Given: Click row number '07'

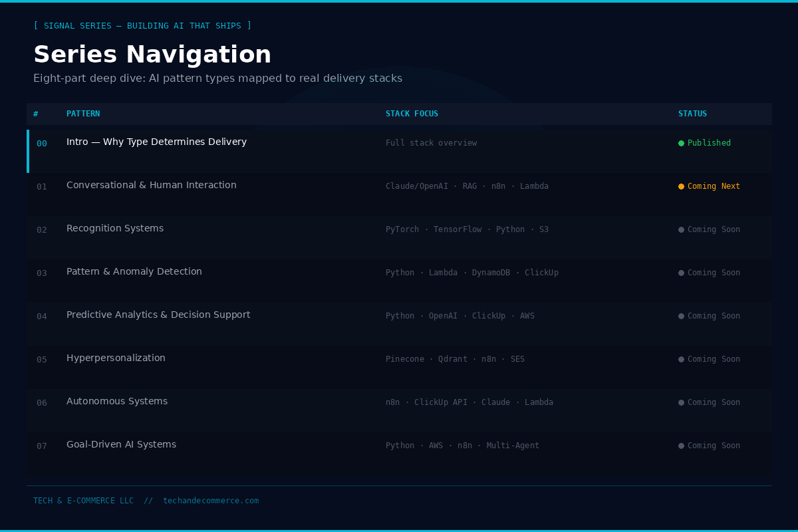Looking at the screenshot, I should 42,446.
